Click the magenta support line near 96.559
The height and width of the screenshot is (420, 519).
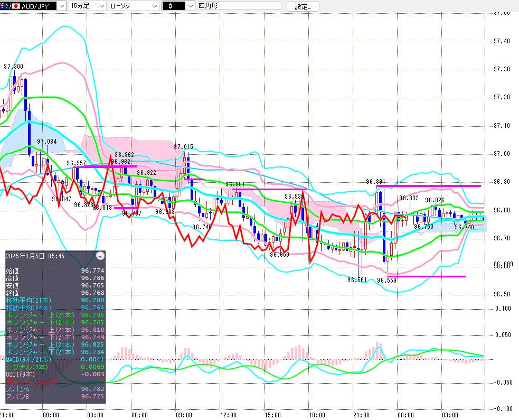(x=427, y=276)
